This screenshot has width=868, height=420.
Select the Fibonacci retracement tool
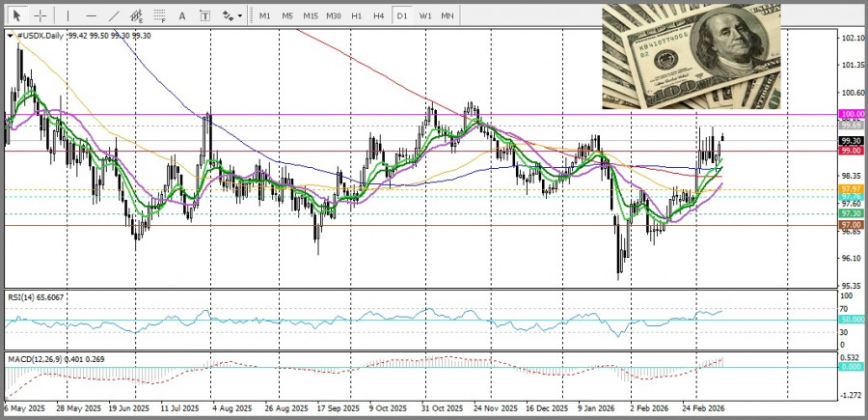click(x=160, y=15)
